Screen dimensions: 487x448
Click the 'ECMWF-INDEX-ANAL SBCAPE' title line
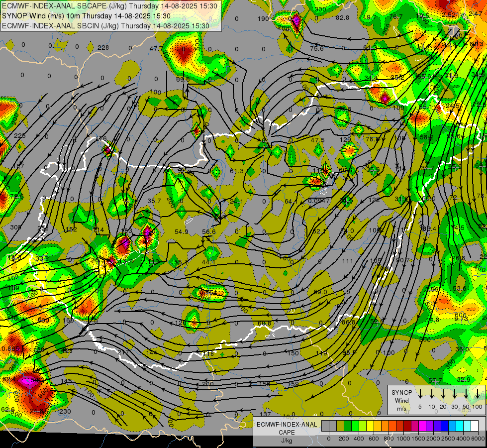(x=109, y=6)
